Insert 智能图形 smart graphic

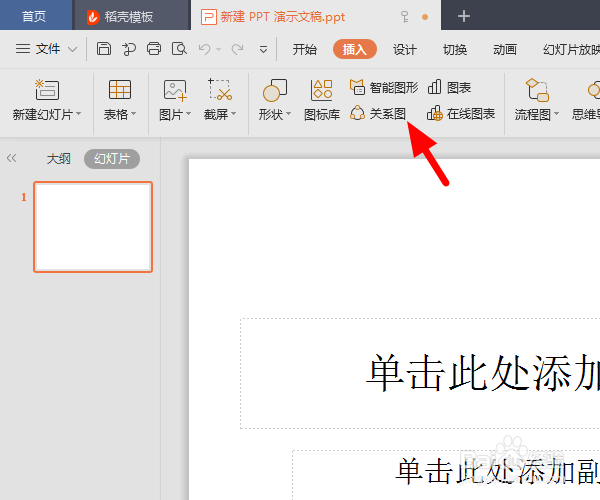(384, 88)
